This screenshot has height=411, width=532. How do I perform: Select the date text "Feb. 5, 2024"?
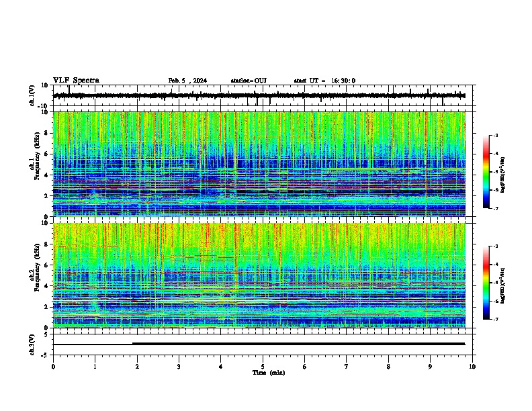coord(187,81)
